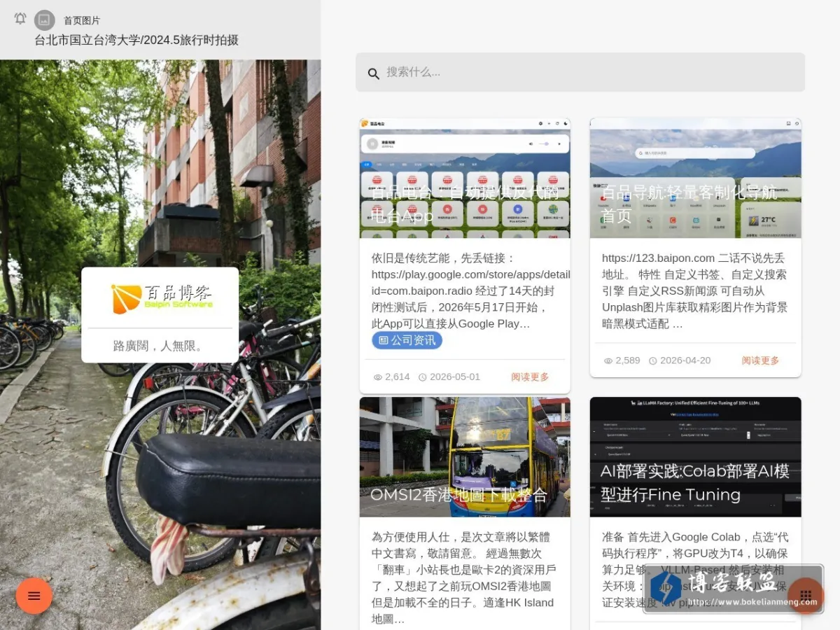Open the 公司资讯 category tag
Image resolution: width=840 pixels, height=630 pixels.
[407, 341]
